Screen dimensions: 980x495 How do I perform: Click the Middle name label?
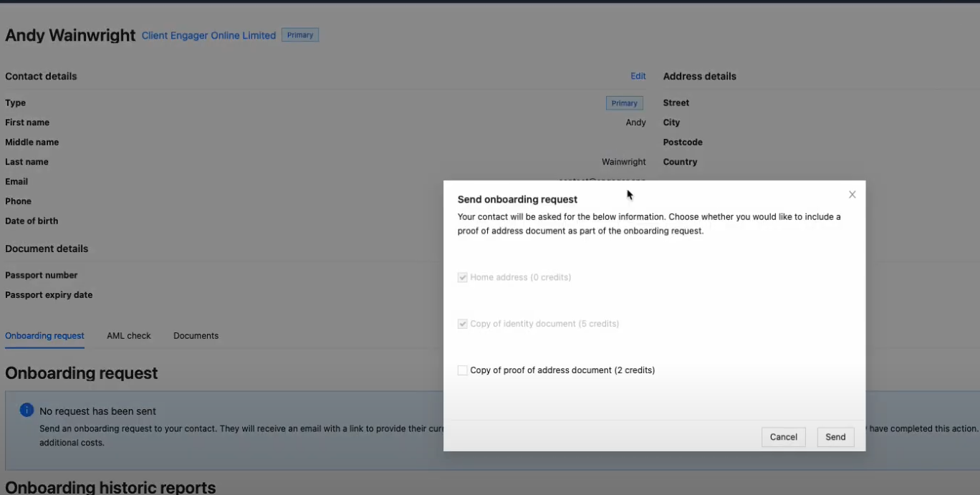tap(32, 142)
